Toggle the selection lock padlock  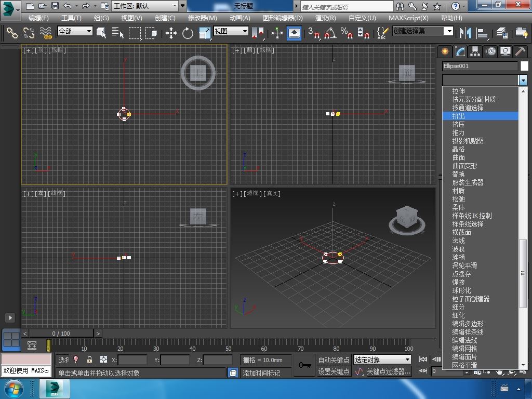pyautogui.click(x=89, y=360)
